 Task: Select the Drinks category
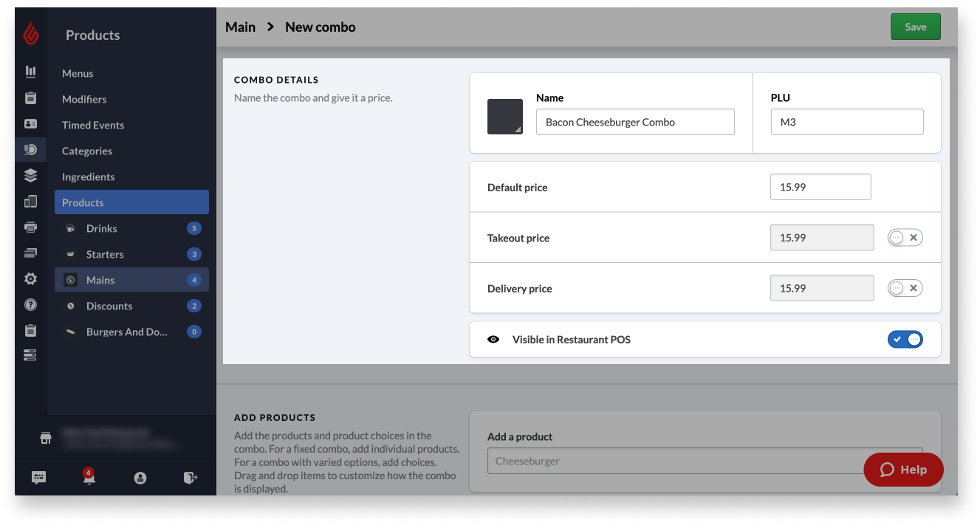[x=102, y=228]
